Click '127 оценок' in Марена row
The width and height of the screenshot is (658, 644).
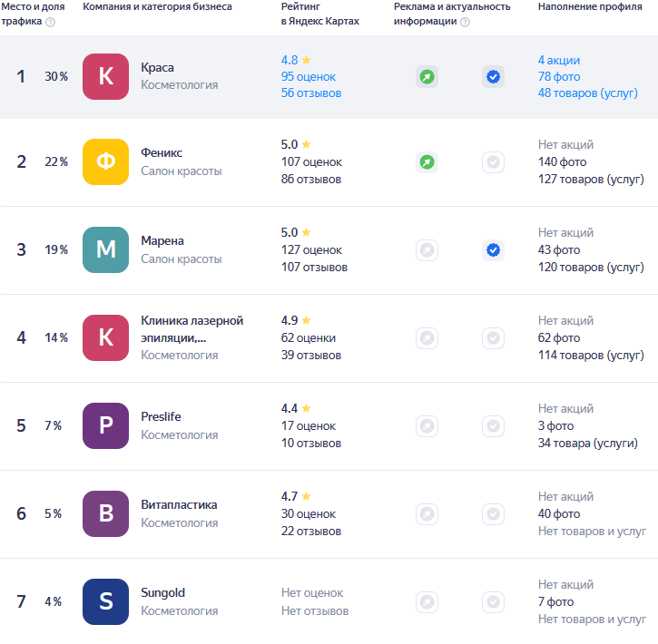click(x=311, y=249)
